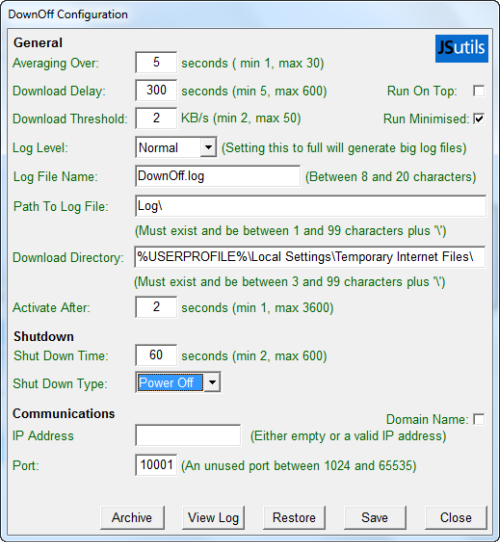500x542 pixels.
Task: Close the configuration dialog via Close button
Action: click(x=456, y=517)
